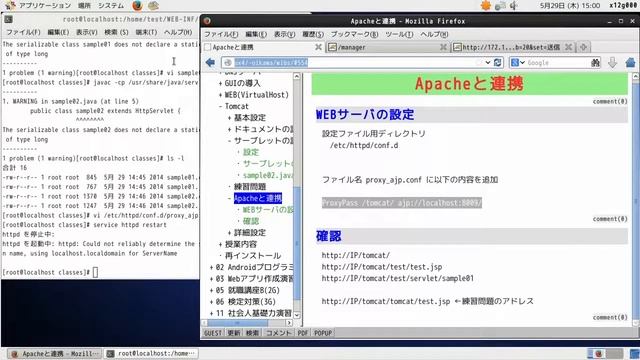Open terminal 端末(T) menu
640x360 pixels.
(146, 32)
